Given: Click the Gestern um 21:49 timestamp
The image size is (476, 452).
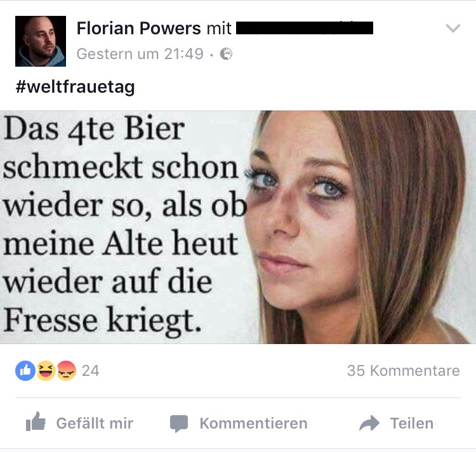Looking at the screenshot, I should (140, 54).
